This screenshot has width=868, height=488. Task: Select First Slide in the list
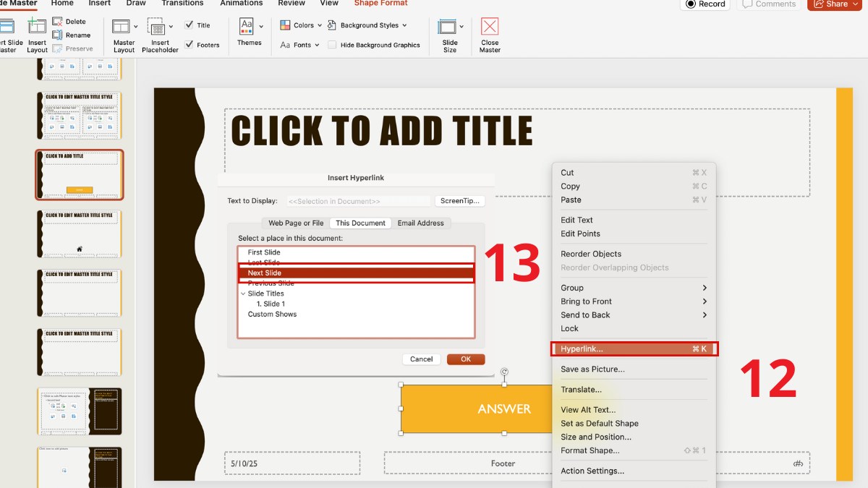pyautogui.click(x=356, y=252)
